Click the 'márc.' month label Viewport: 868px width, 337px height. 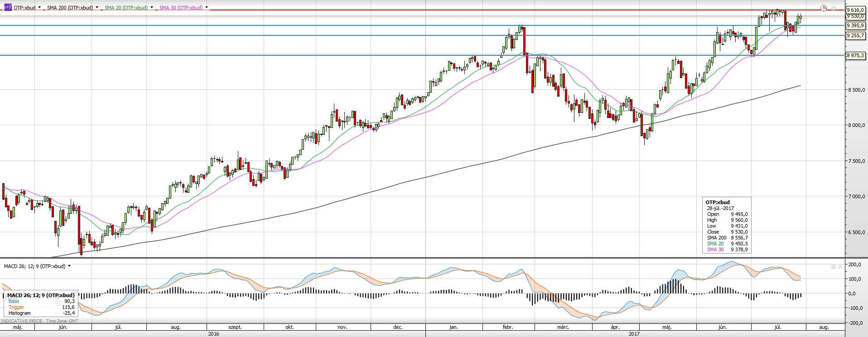point(563,327)
